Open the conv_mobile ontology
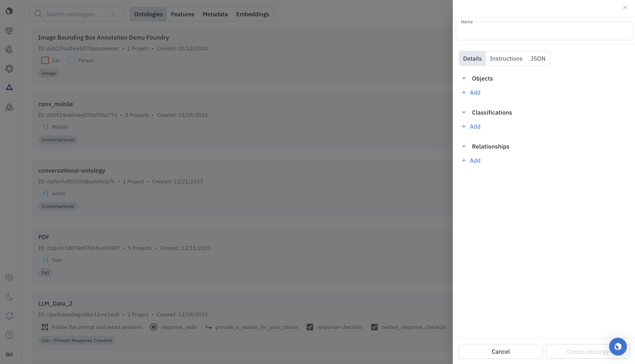 point(55,104)
